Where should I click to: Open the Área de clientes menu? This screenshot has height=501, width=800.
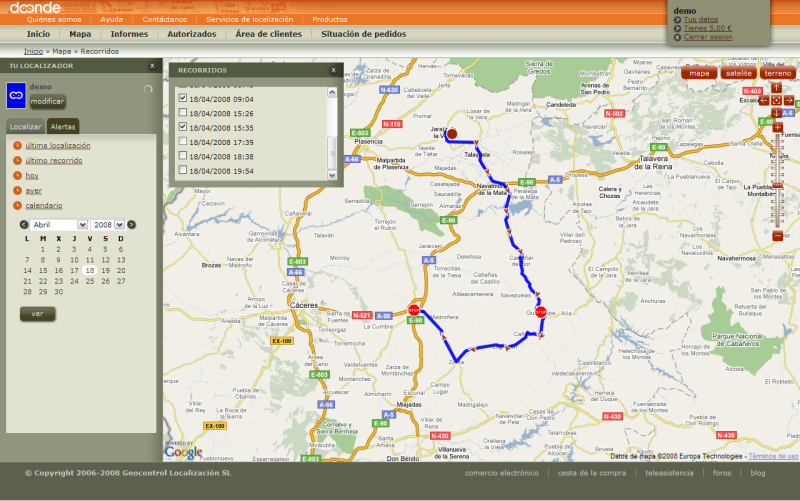click(268, 34)
